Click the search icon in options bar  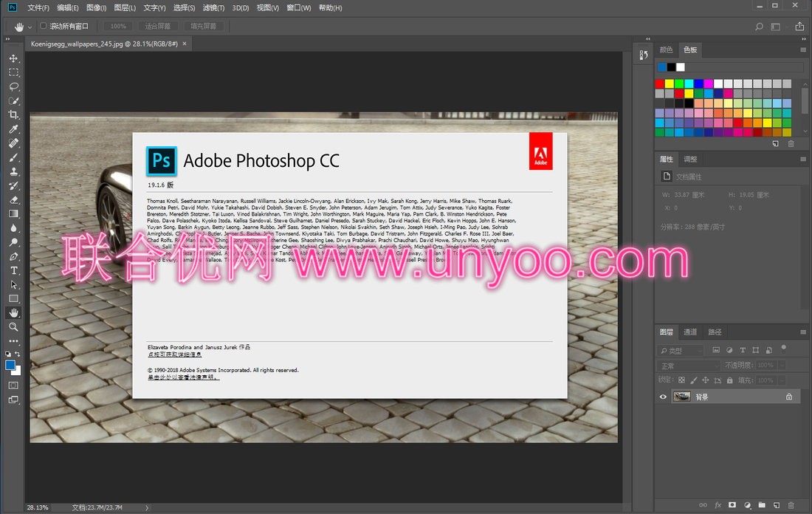point(759,27)
